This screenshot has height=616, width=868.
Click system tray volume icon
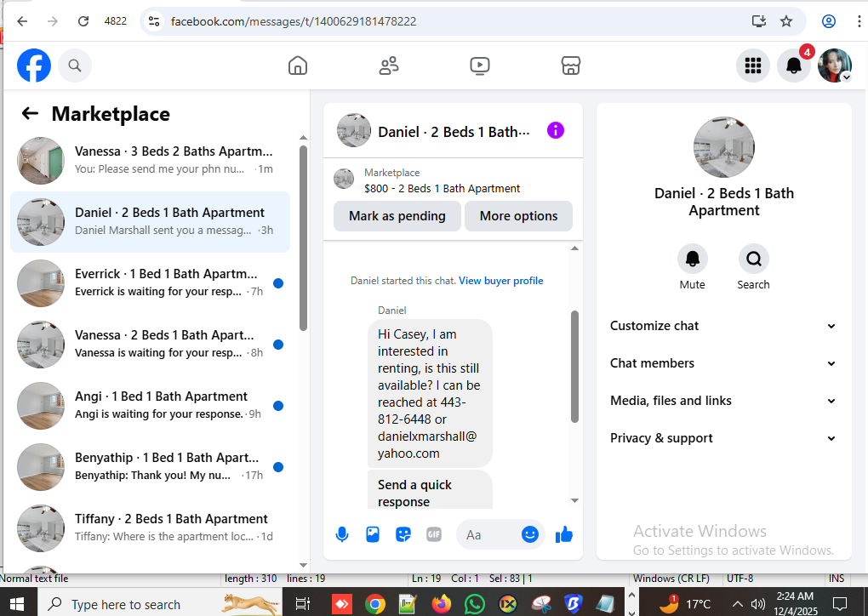758,604
